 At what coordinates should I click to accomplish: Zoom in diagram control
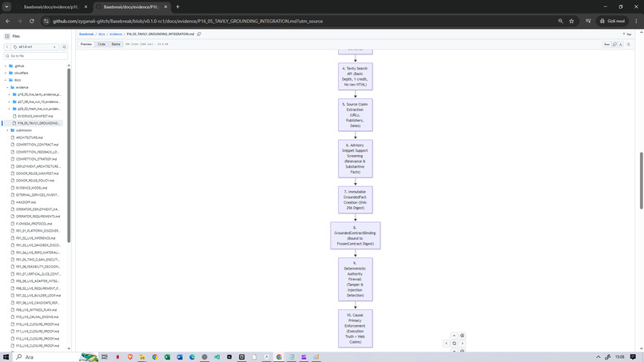[462, 336]
